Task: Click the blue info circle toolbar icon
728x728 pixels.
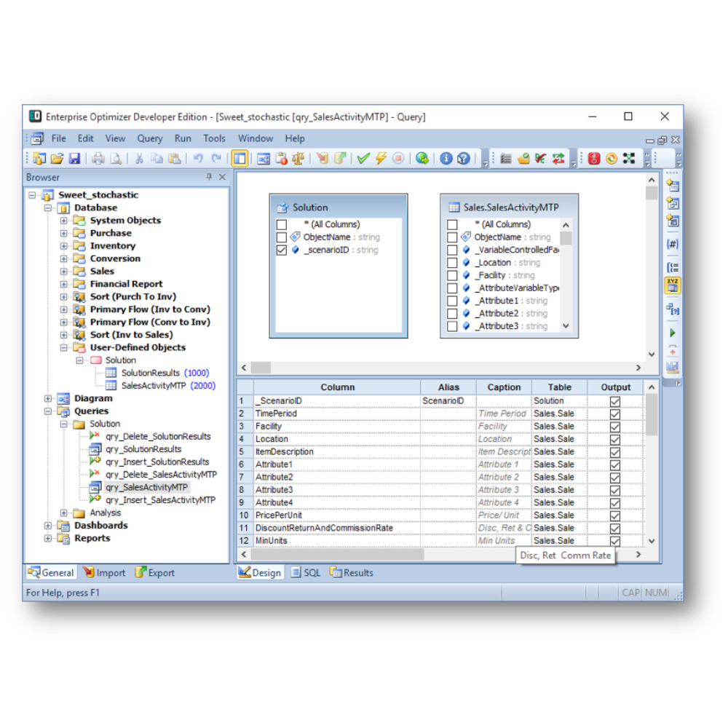Action: click(x=446, y=158)
